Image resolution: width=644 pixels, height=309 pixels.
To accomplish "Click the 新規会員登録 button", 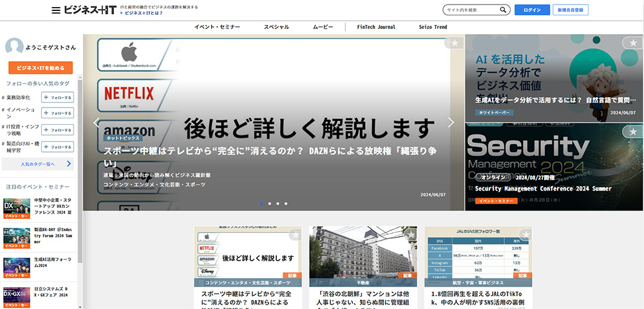I will [570, 10].
